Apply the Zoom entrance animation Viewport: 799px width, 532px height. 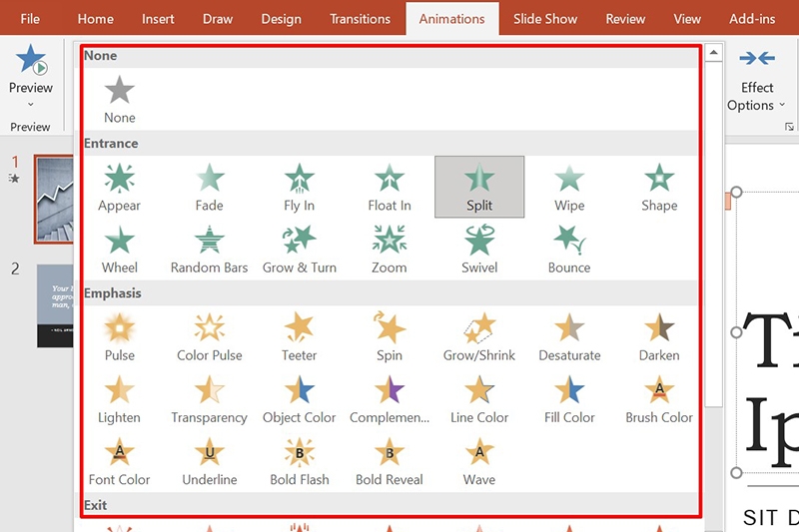390,250
